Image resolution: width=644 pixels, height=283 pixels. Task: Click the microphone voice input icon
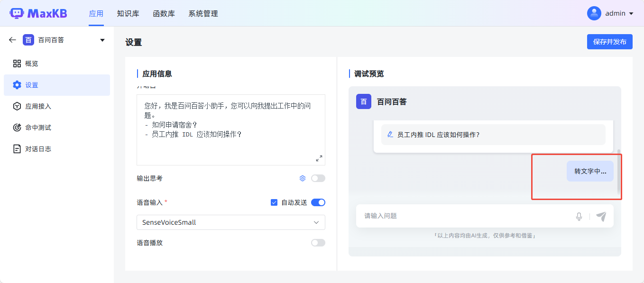pyautogui.click(x=579, y=216)
